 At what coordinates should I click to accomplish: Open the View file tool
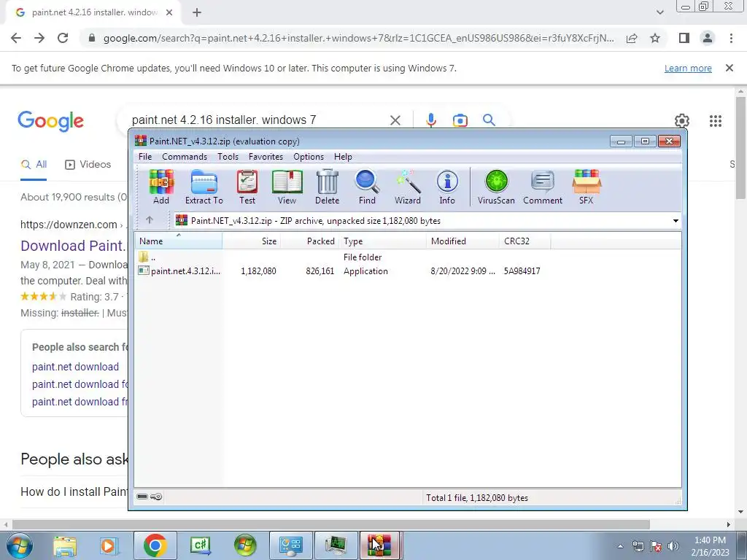[287, 187]
